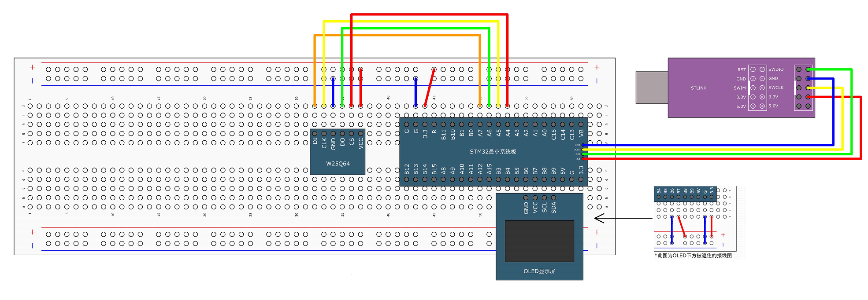The image size is (868, 300).
Task: Click the OLED hidden wiring caption text
Action: click(x=693, y=256)
